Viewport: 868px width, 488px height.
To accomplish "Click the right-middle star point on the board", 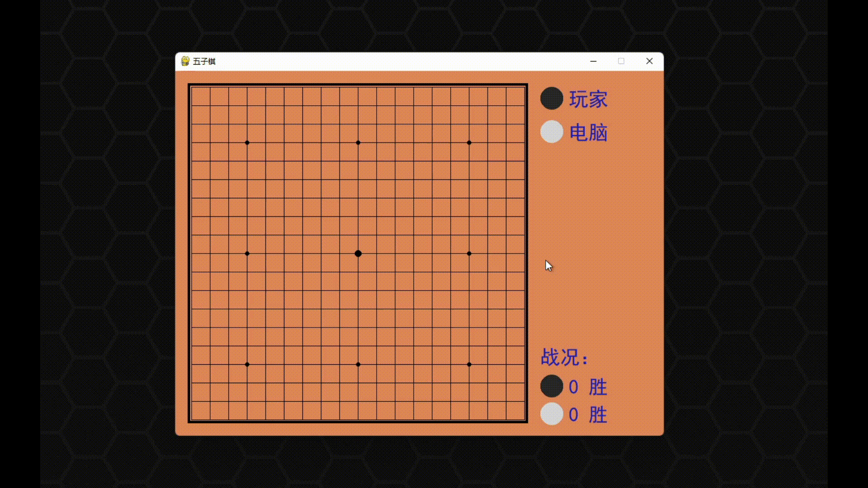I will click(469, 253).
